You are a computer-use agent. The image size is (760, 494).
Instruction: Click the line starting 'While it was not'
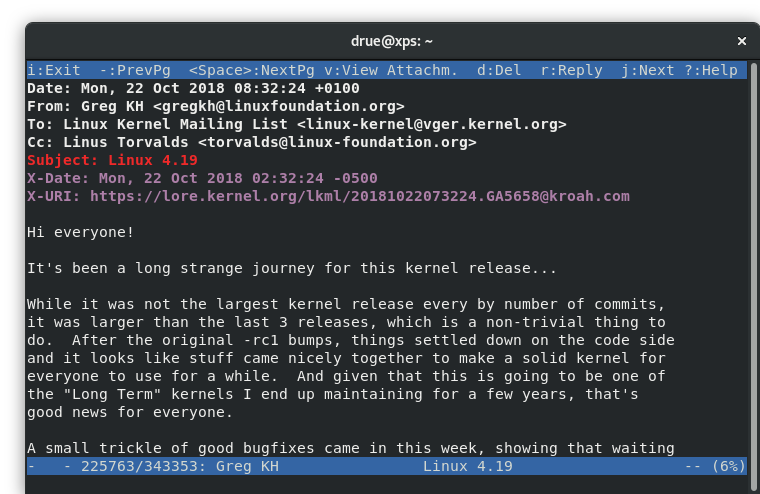coord(346,304)
